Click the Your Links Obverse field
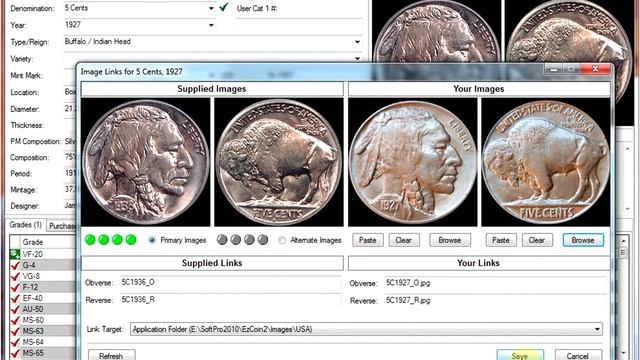The image size is (640, 360). point(496,283)
